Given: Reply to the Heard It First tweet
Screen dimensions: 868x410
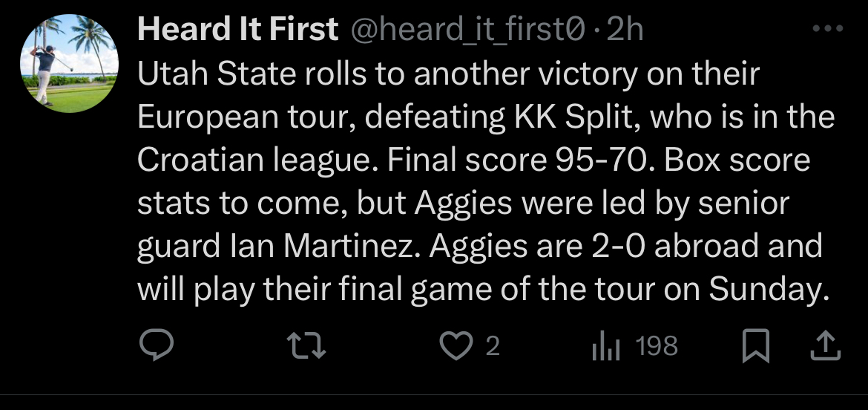Looking at the screenshot, I should [x=157, y=345].
